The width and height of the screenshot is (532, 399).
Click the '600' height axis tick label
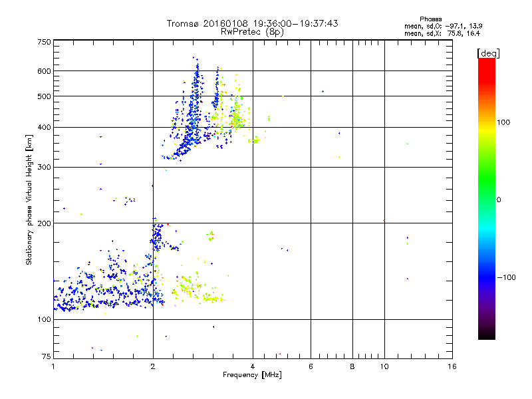click(44, 71)
